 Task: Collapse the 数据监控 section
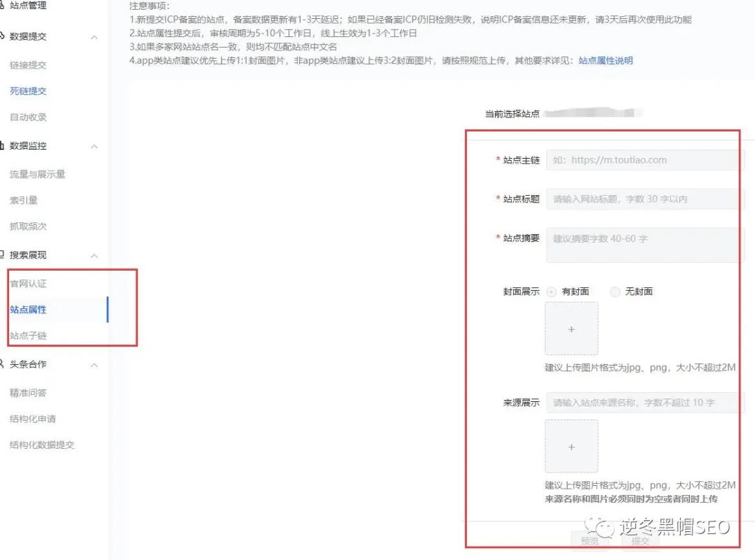click(x=94, y=146)
